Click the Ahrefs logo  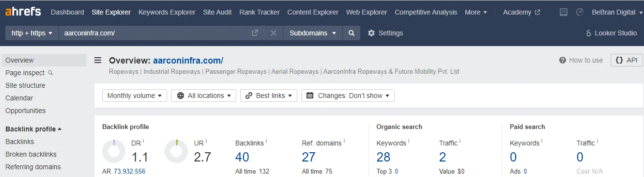(x=23, y=12)
